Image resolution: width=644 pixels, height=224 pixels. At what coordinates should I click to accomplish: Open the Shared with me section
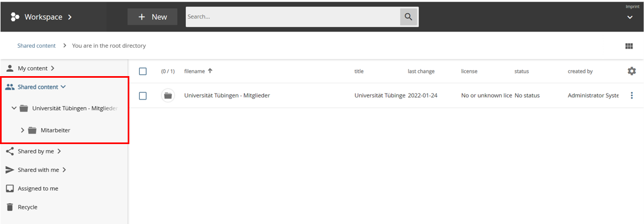click(x=38, y=170)
